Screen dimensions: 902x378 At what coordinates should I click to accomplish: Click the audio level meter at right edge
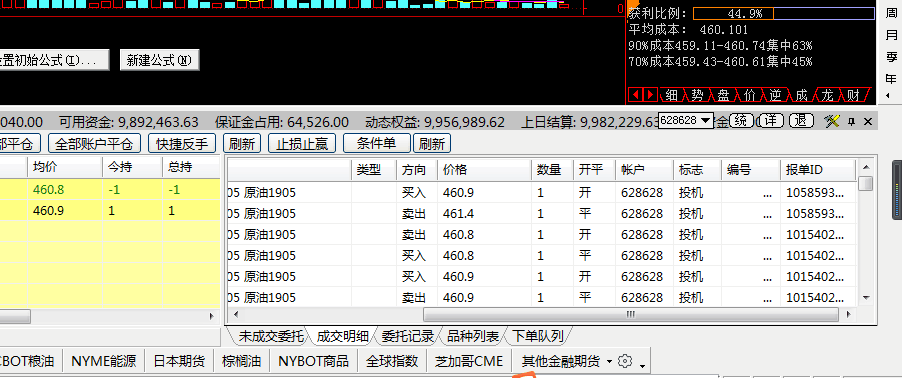tap(897, 190)
